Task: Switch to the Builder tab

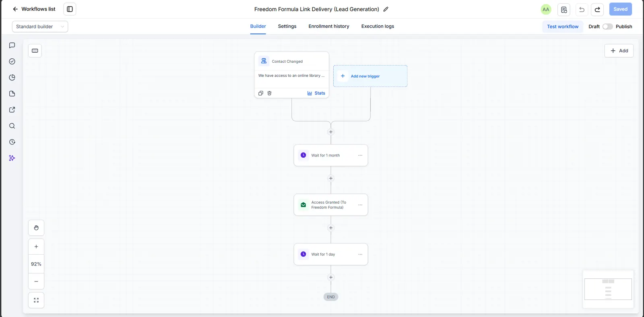Action: (x=258, y=26)
